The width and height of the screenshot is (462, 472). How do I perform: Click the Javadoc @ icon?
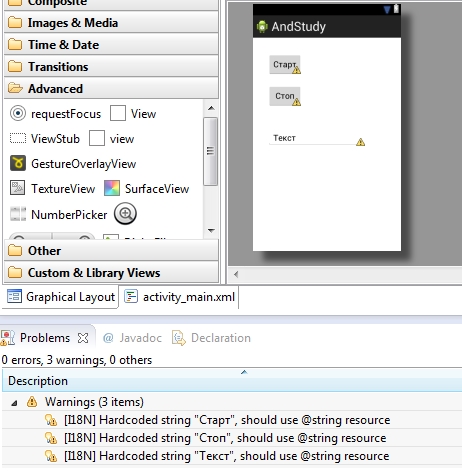(108, 338)
